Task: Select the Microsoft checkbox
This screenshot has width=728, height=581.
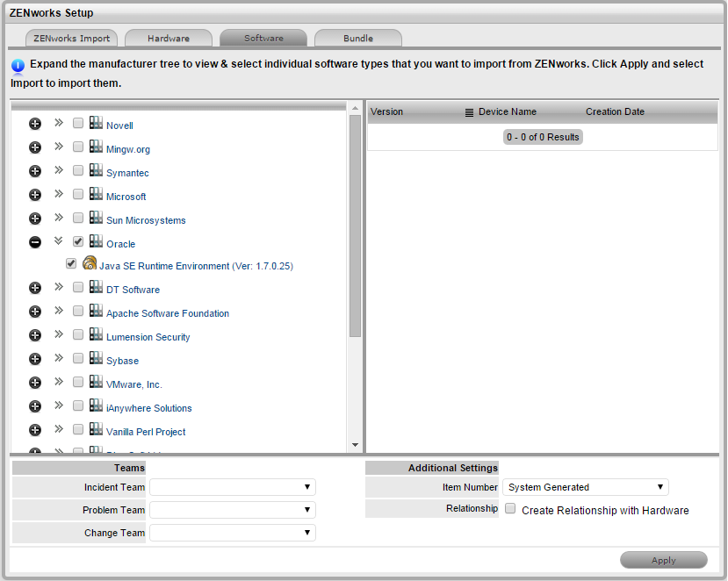Action: click(78, 194)
